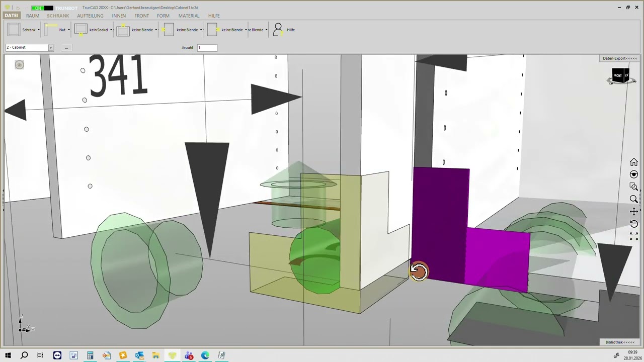Screen dimensions: 644x362
Task: Switch to the FORM tab
Action: 163,16
